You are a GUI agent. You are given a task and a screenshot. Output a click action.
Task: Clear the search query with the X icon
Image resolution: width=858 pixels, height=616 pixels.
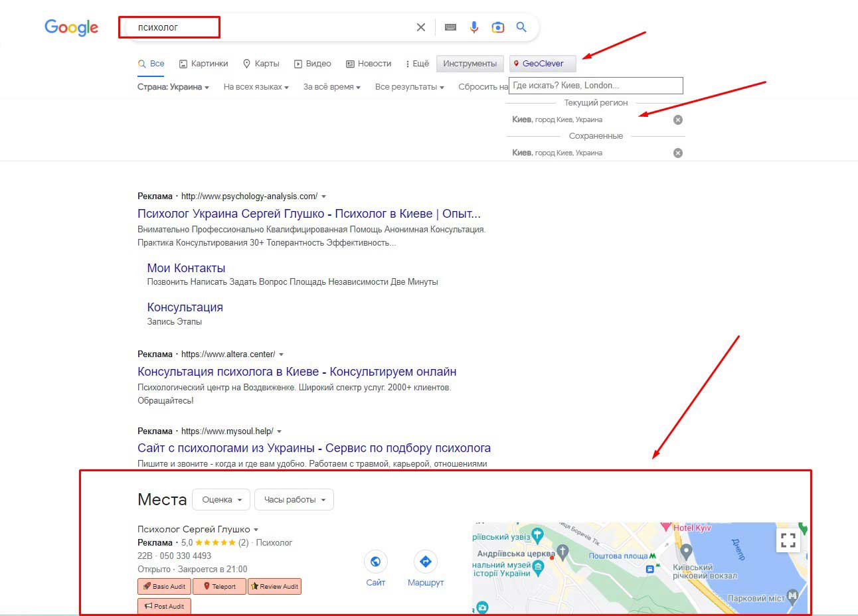tap(421, 27)
